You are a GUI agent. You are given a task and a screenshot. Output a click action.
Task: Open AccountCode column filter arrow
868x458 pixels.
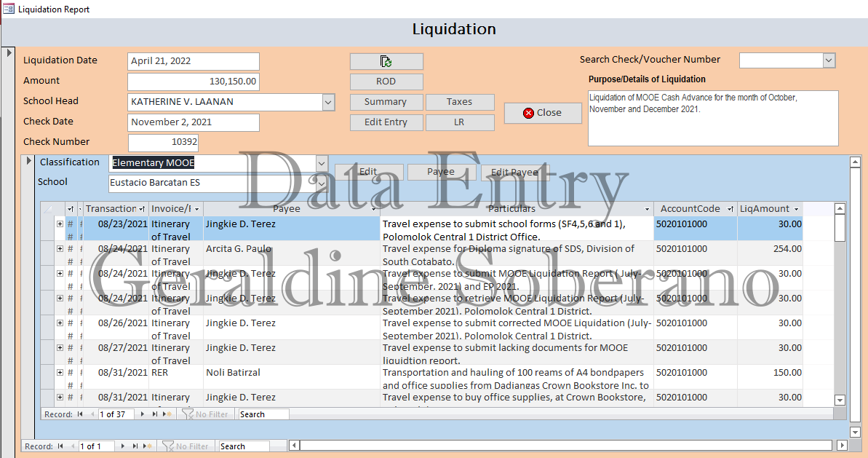pos(730,209)
